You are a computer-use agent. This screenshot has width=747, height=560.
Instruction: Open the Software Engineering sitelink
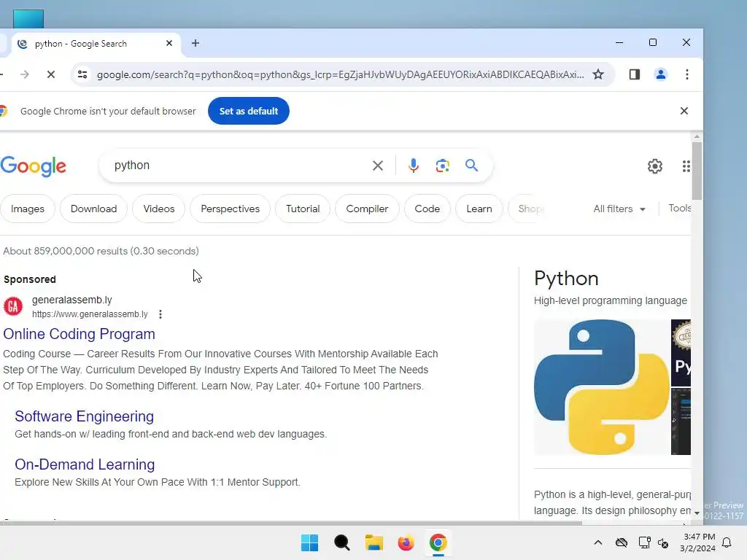tap(85, 416)
